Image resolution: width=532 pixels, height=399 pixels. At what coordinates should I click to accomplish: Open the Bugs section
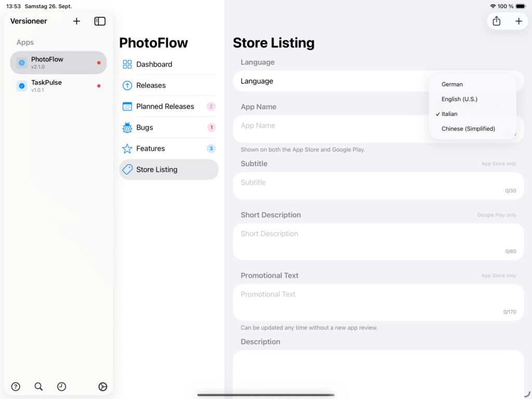pyautogui.click(x=169, y=128)
